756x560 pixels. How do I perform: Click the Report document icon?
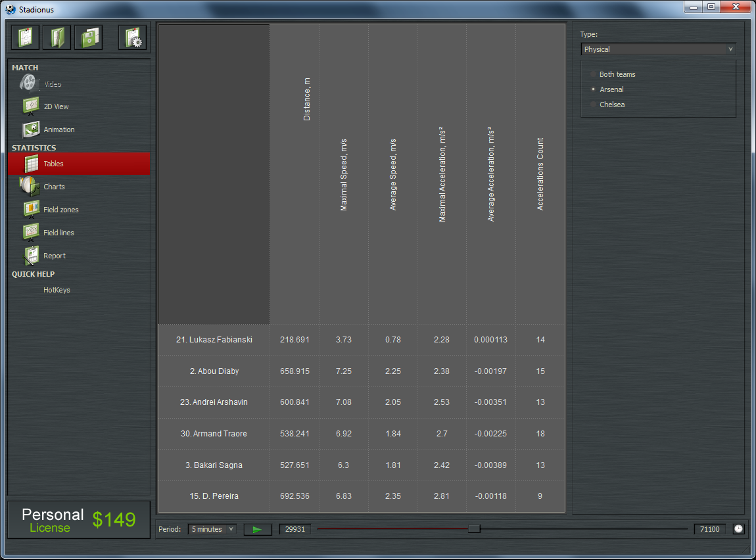(x=32, y=256)
